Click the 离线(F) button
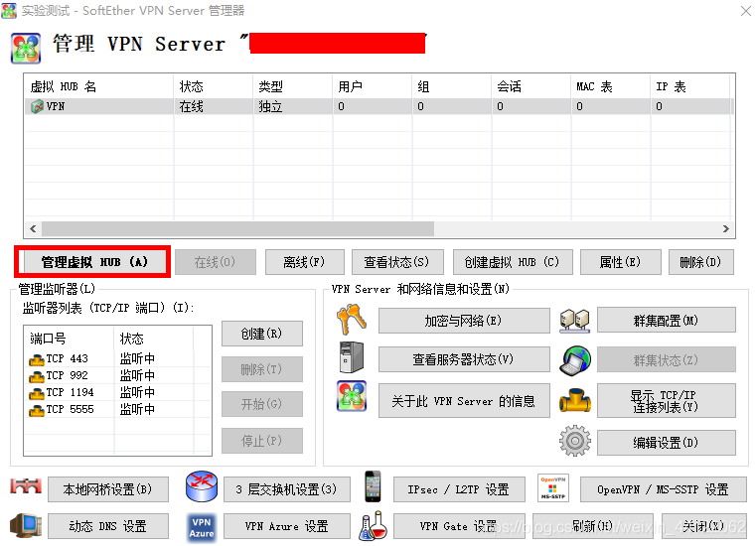 tap(305, 262)
